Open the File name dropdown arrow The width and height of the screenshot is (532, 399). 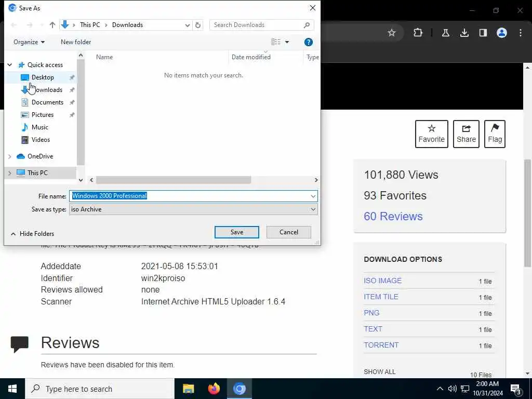[x=313, y=196]
